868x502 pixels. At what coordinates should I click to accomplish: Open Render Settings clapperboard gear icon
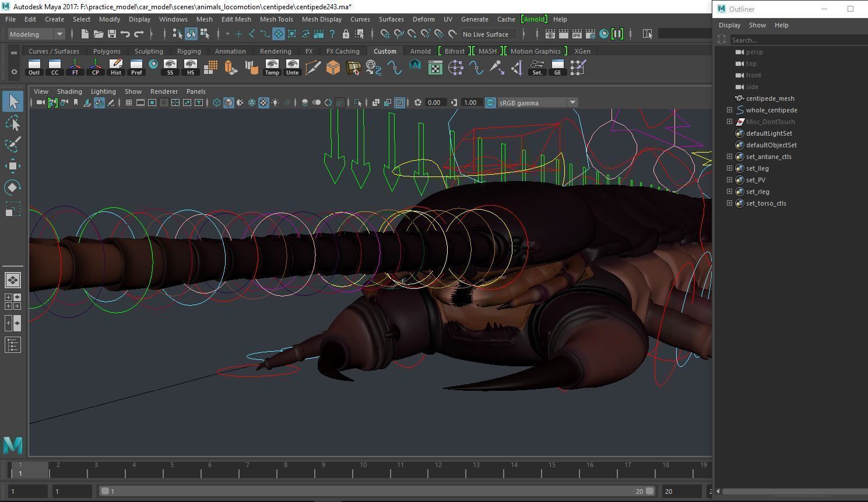(x=591, y=34)
